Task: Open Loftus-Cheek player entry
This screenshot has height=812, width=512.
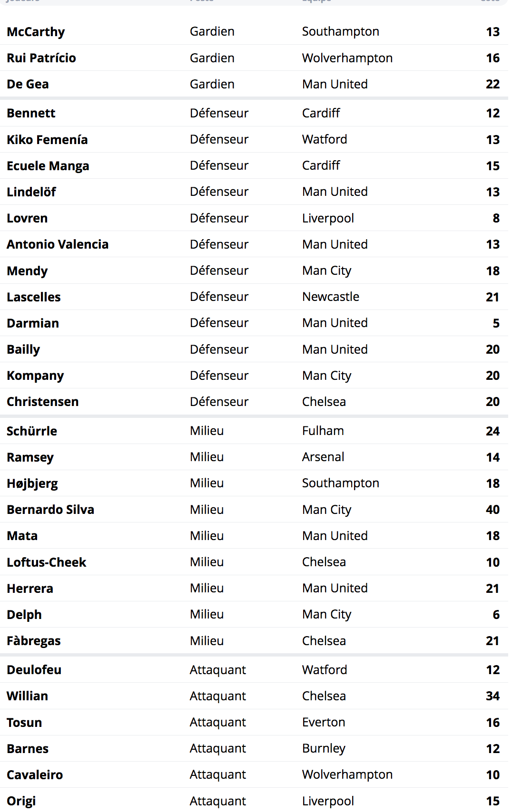Action: coord(254,562)
